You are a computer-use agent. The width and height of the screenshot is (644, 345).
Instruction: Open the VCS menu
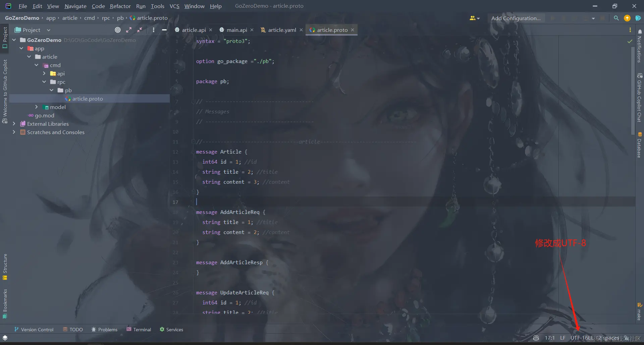pos(174,6)
